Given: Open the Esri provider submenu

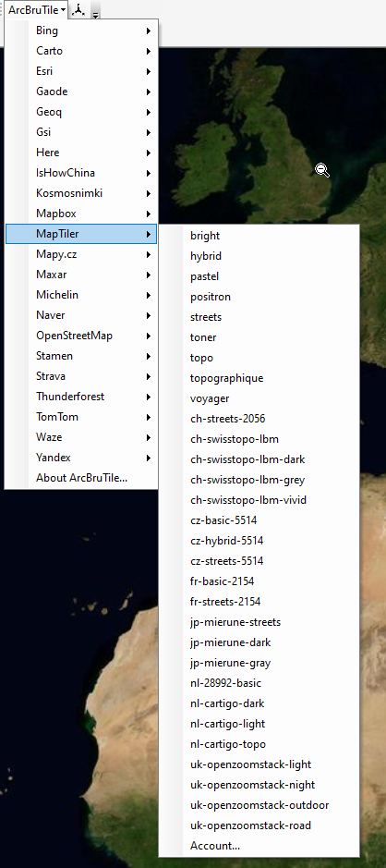Looking at the screenshot, I should (x=81, y=71).
